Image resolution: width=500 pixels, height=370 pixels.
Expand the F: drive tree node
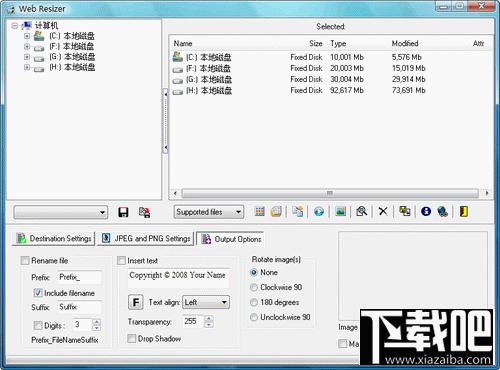(27, 46)
